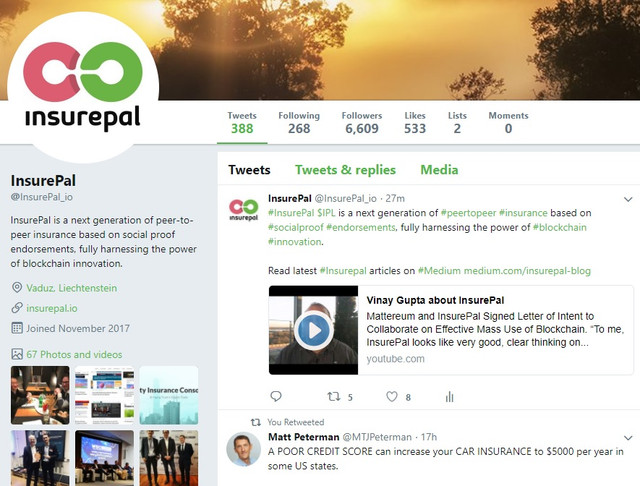640x486 pixels.
Task: Open the Followers 6,609 stat
Action: pyautogui.click(x=362, y=122)
